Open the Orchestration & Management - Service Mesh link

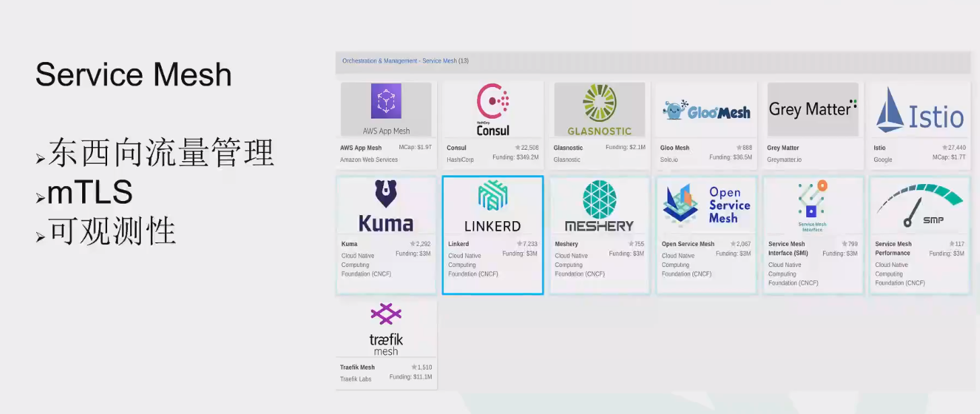(399, 61)
